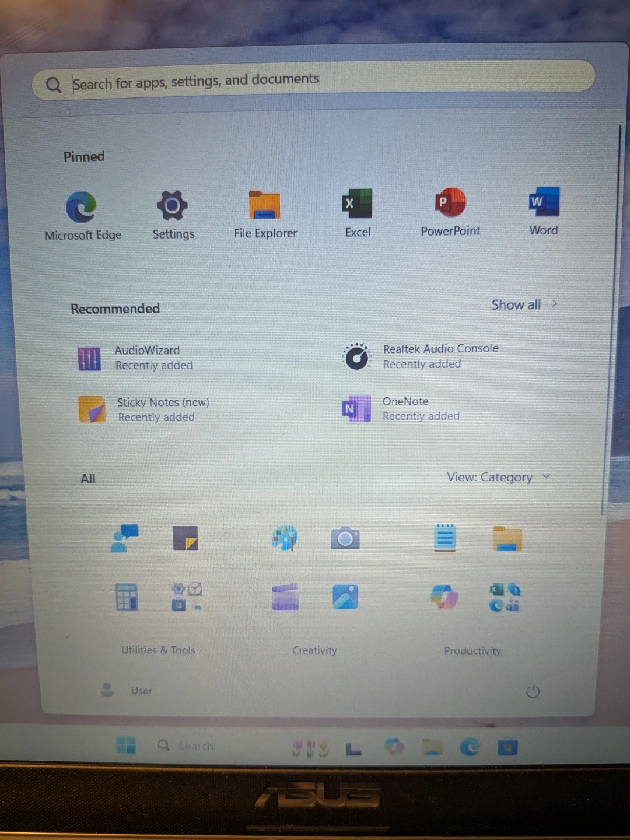
Task: Open Notepad in Productivity category
Action: [x=445, y=538]
